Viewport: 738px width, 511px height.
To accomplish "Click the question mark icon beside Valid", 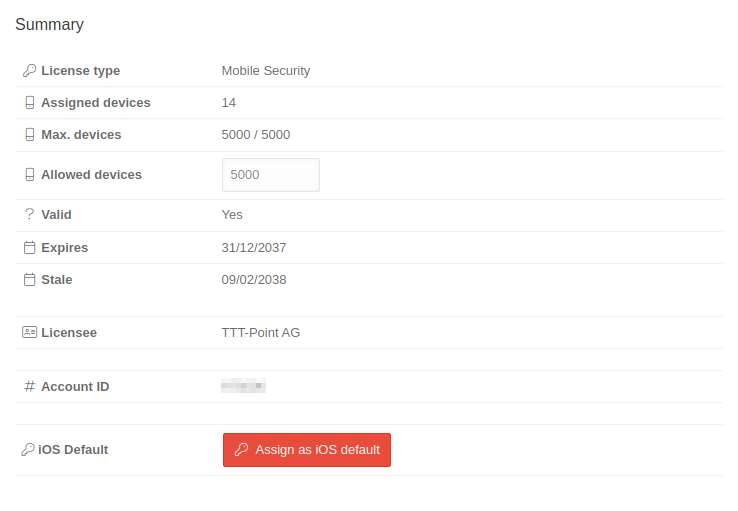I will click(29, 215).
